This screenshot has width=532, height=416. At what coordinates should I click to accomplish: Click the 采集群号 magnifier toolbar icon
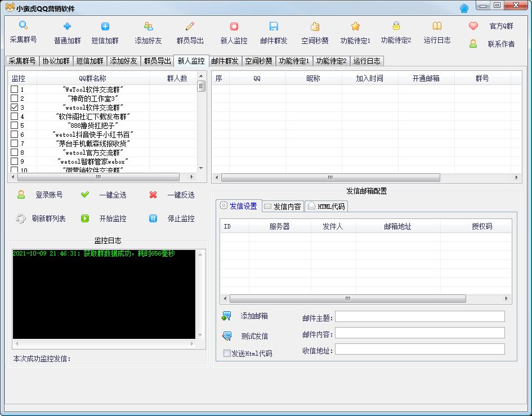pos(23,26)
